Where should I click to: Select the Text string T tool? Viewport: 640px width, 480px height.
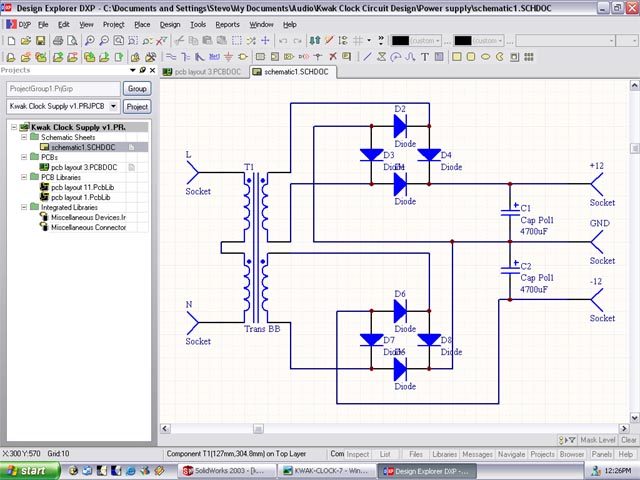pos(425,57)
